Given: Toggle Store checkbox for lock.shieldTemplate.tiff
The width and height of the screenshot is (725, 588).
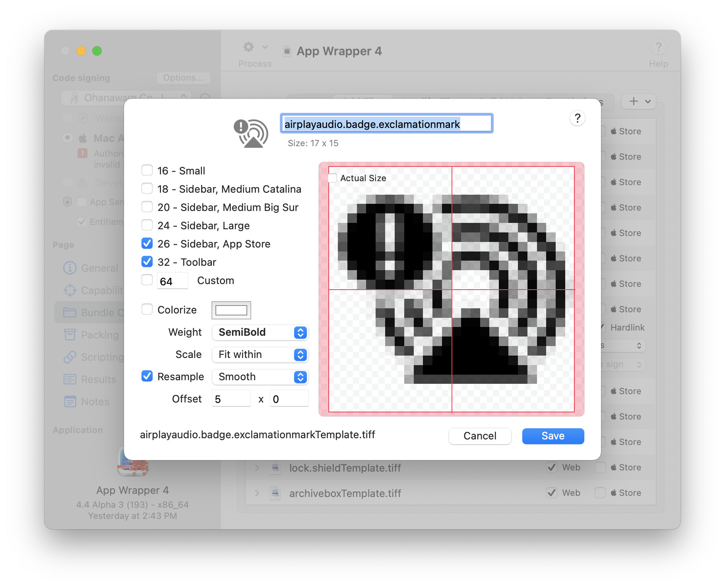Looking at the screenshot, I should (x=600, y=467).
